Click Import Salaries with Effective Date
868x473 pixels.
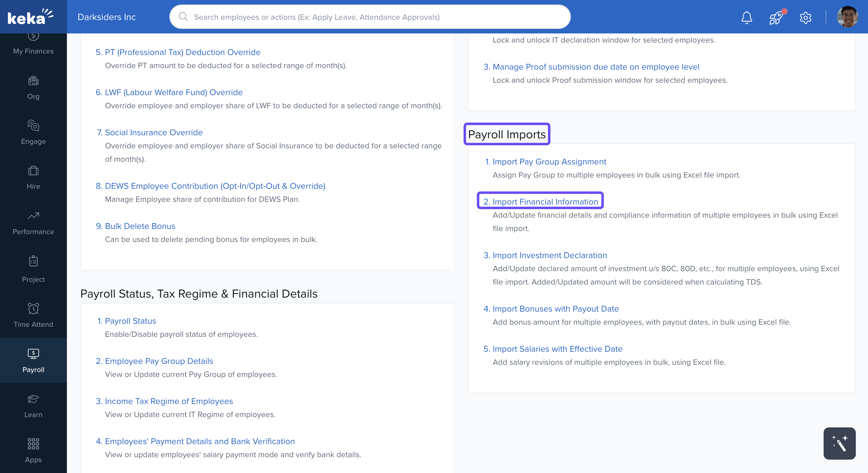point(557,349)
